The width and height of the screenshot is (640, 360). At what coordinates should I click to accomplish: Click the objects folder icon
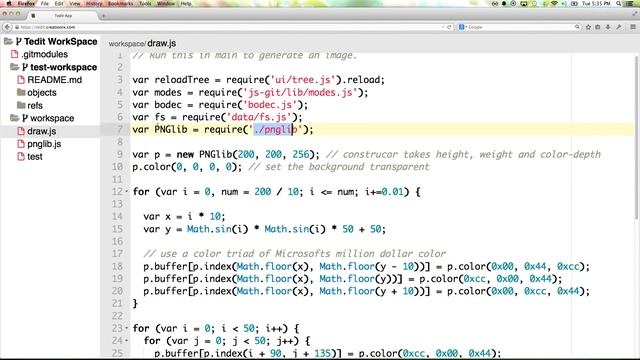pyautogui.click(x=21, y=92)
